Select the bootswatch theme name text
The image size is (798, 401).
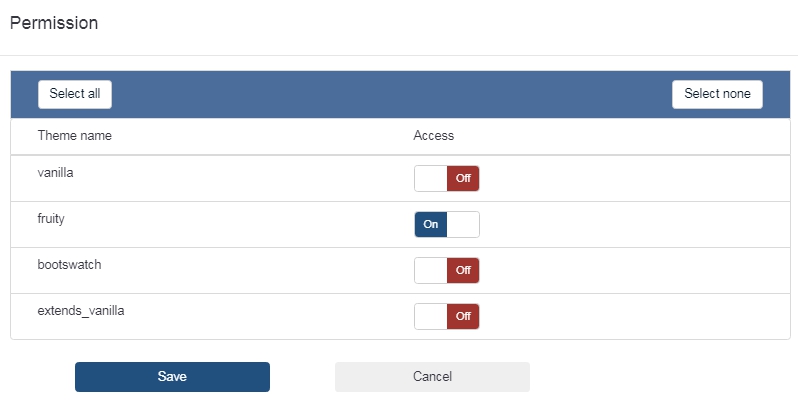[69, 265]
